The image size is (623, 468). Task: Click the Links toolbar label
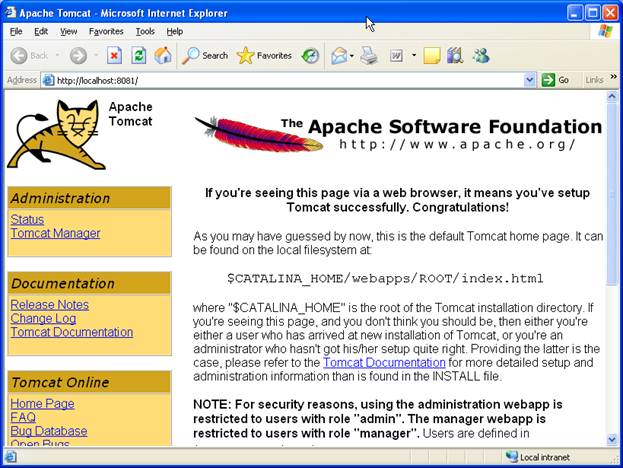(x=594, y=80)
